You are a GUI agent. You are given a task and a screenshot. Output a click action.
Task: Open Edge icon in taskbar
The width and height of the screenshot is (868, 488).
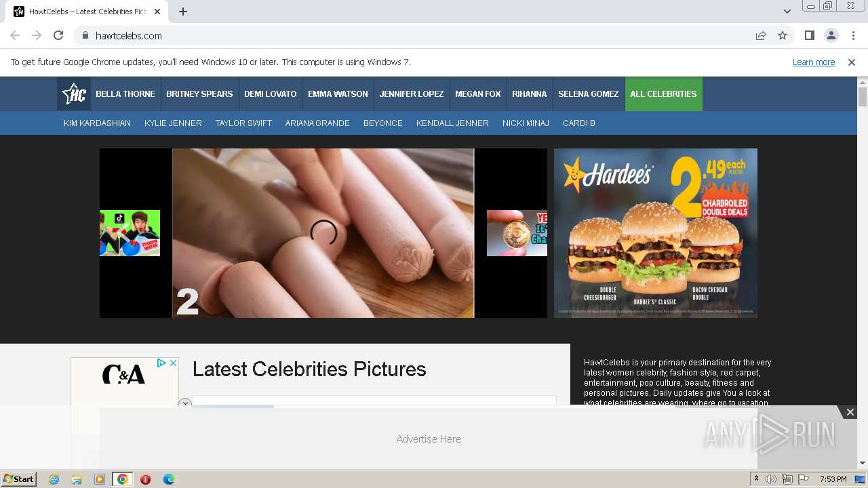pos(168,479)
